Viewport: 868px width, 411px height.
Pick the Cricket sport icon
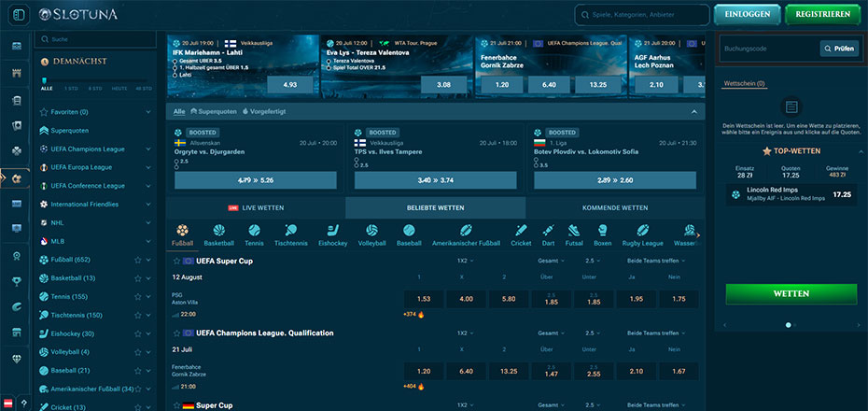(521, 230)
